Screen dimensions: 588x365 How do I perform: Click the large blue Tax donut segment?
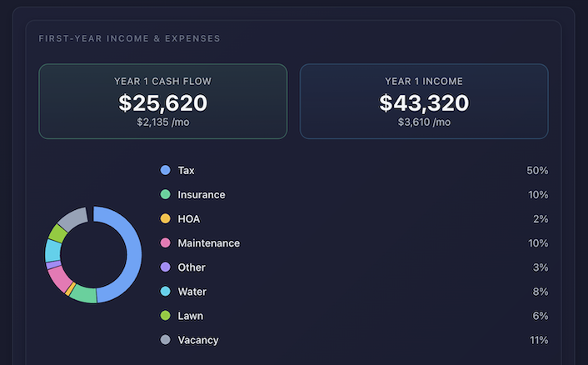pos(133,250)
